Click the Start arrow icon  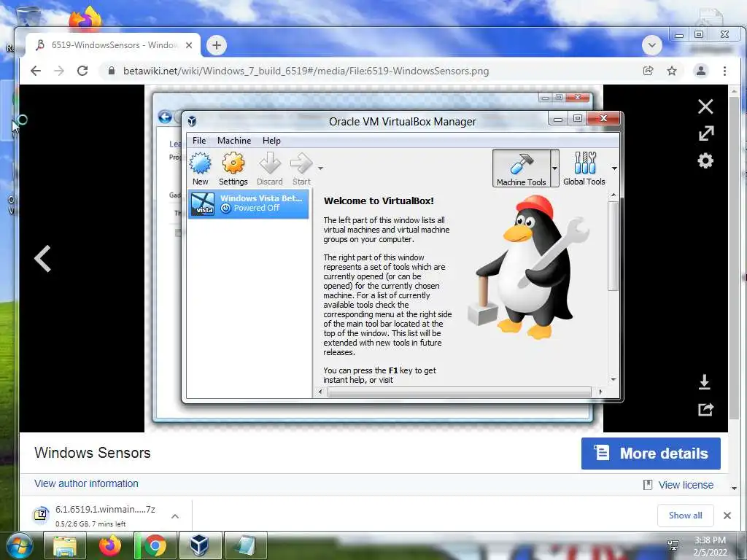(x=301, y=163)
